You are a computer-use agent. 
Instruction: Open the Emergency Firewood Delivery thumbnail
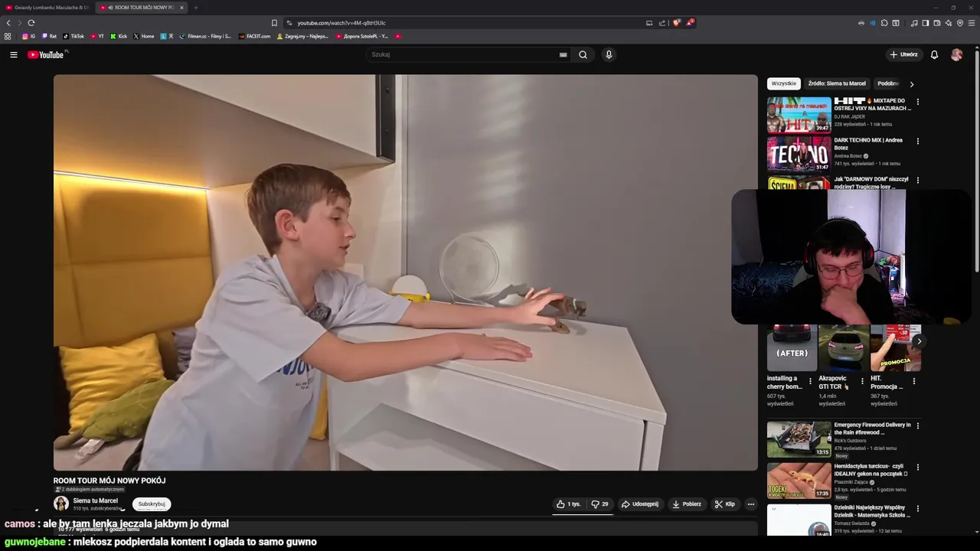pyautogui.click(x=799, y=439)
